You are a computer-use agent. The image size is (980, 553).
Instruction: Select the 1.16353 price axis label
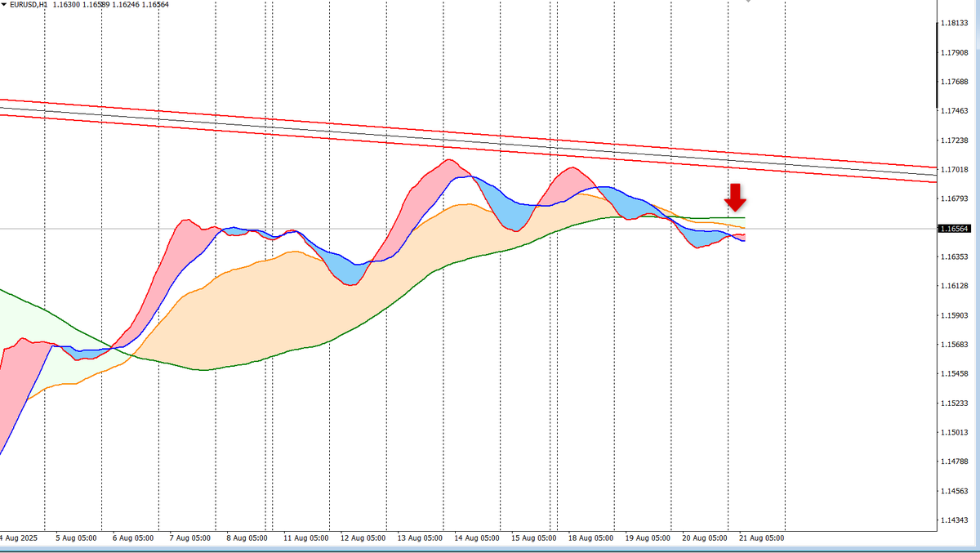(954, 257)
